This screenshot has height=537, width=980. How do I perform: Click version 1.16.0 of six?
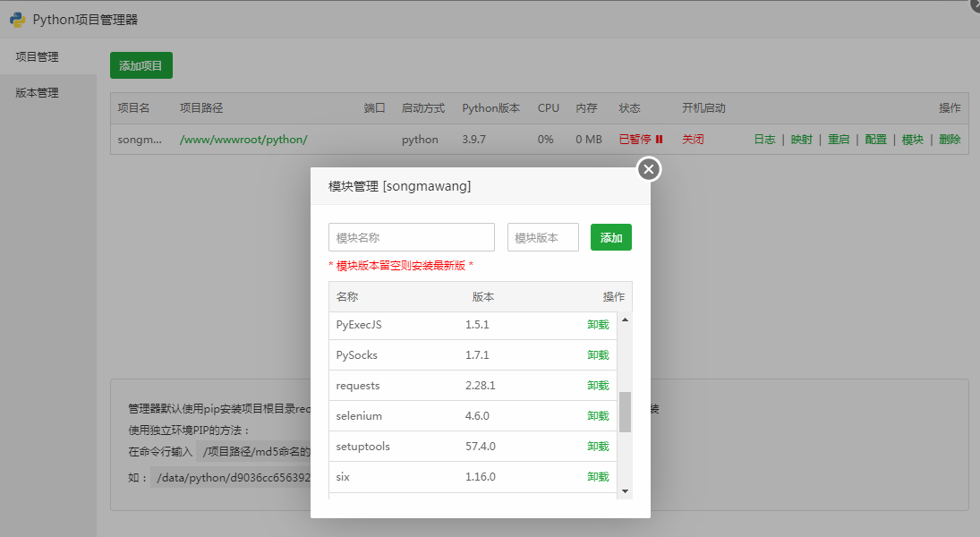(480, 476)
